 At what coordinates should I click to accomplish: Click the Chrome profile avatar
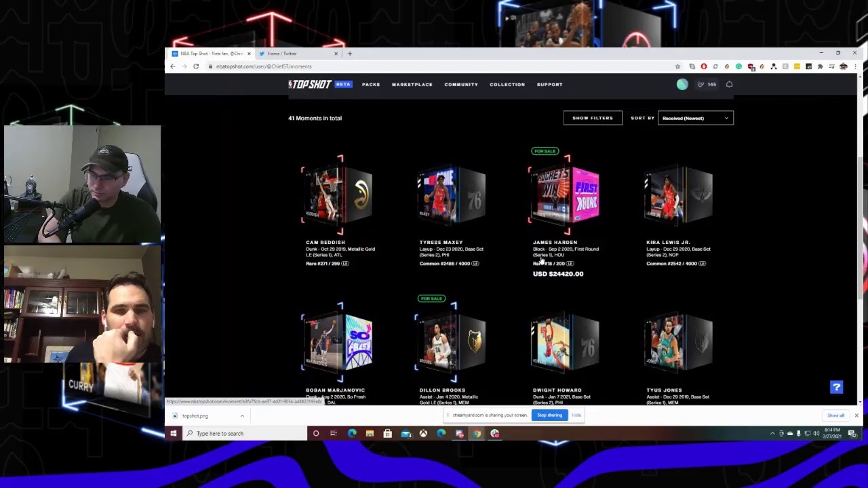pyautogui.click(x=844, y=66)
